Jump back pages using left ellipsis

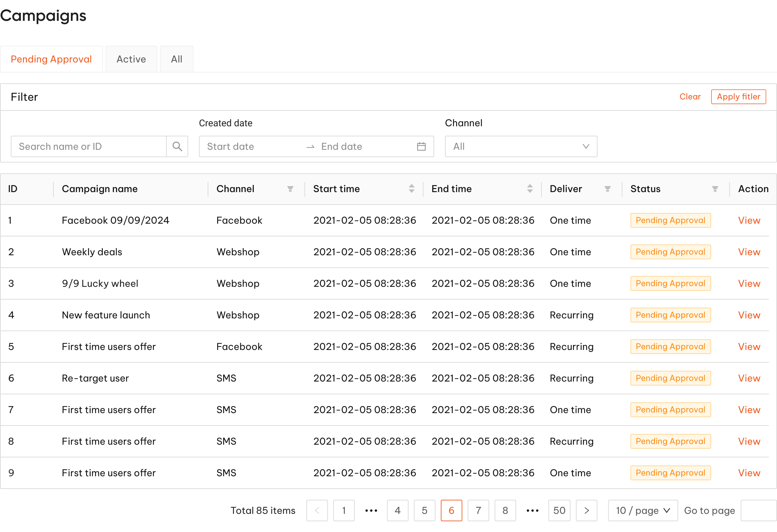pyautogui.click(x=371, y=511)
